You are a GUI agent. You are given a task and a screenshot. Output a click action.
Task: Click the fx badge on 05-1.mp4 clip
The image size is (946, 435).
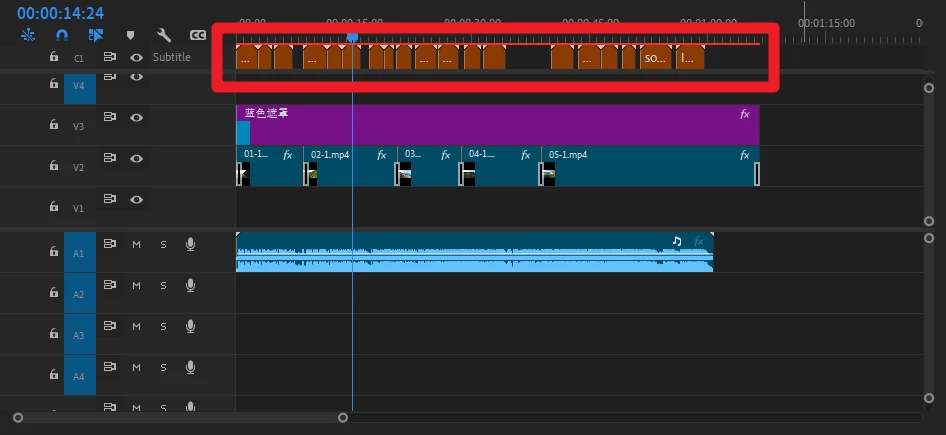(x=744, y=155)
